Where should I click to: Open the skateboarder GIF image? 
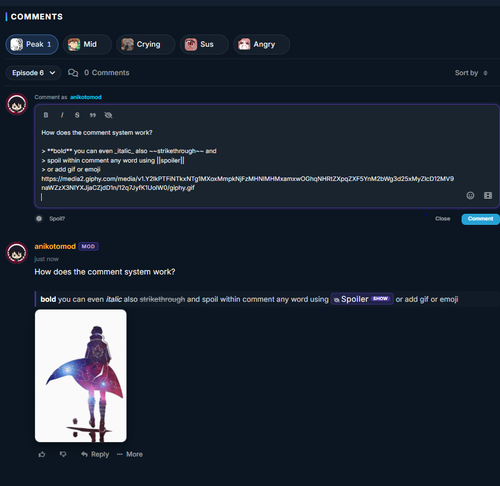pos(81,376)
